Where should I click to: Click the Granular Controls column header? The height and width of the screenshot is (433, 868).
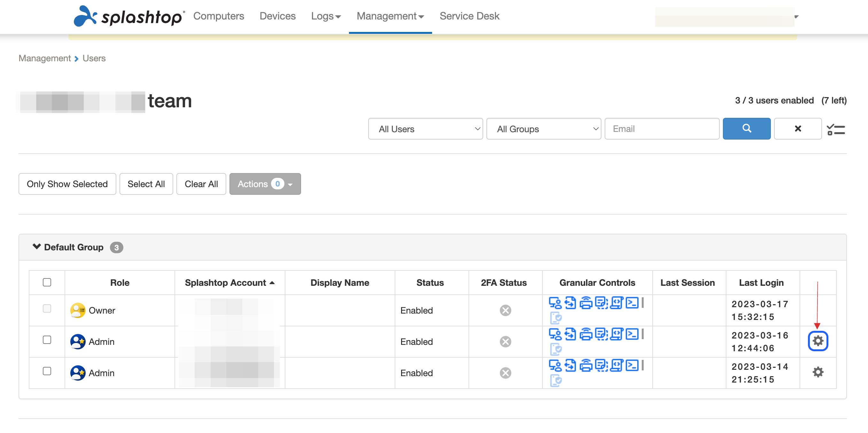click(597, 283)
